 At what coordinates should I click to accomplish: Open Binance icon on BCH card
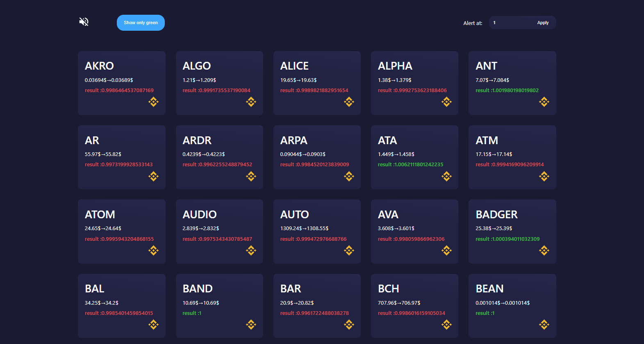click(446, 325)
